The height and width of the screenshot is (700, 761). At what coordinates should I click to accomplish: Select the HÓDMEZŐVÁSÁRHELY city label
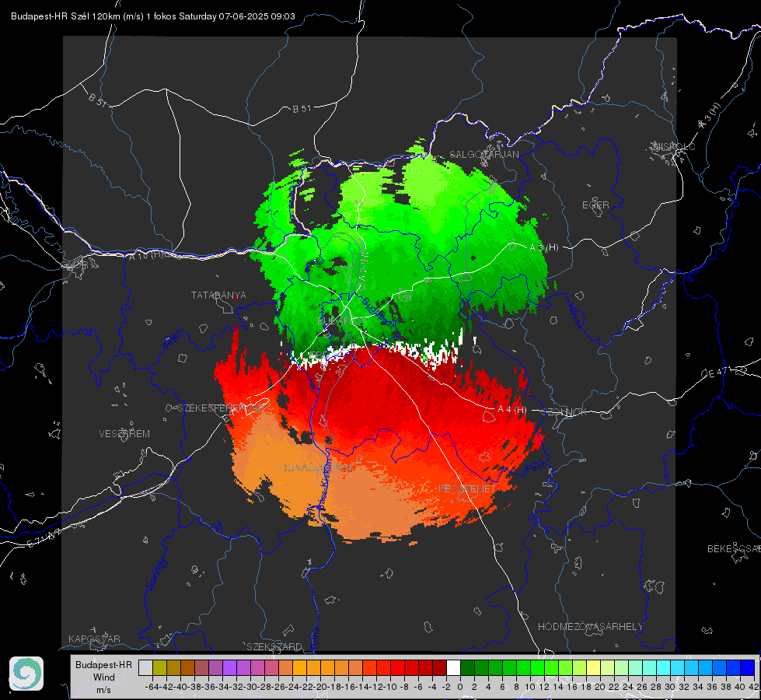(590, 627)
